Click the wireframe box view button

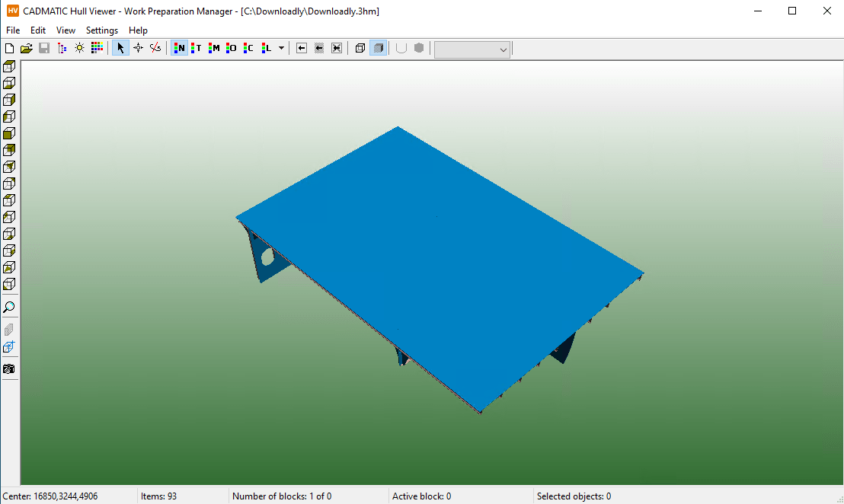pyautogui.click(x=360, y=48)
